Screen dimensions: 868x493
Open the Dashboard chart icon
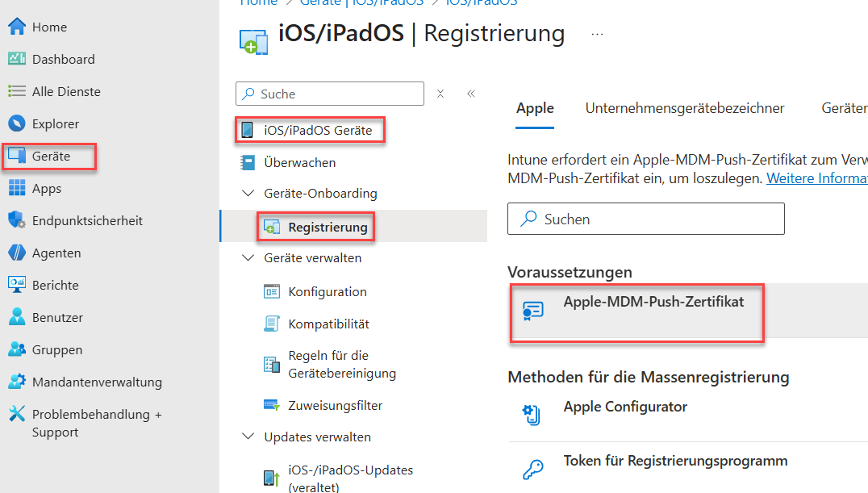[x=17, y=59]
